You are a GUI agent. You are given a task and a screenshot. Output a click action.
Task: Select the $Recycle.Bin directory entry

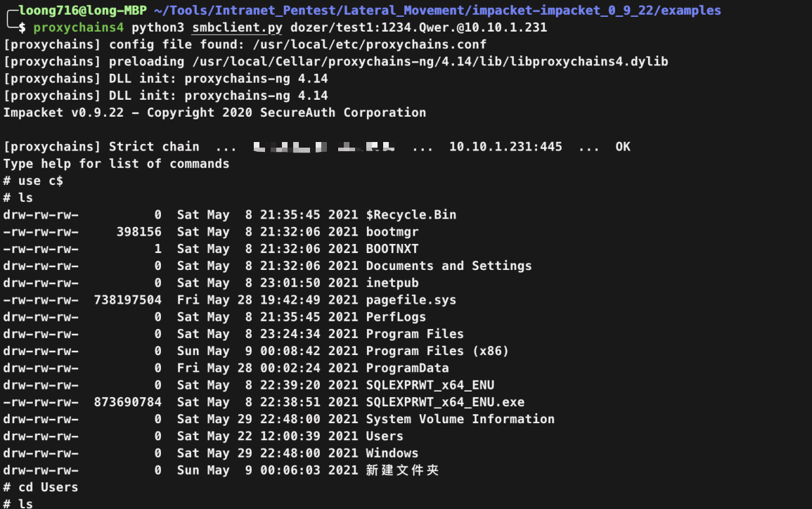pyautogui.click(x=411, y=215)
